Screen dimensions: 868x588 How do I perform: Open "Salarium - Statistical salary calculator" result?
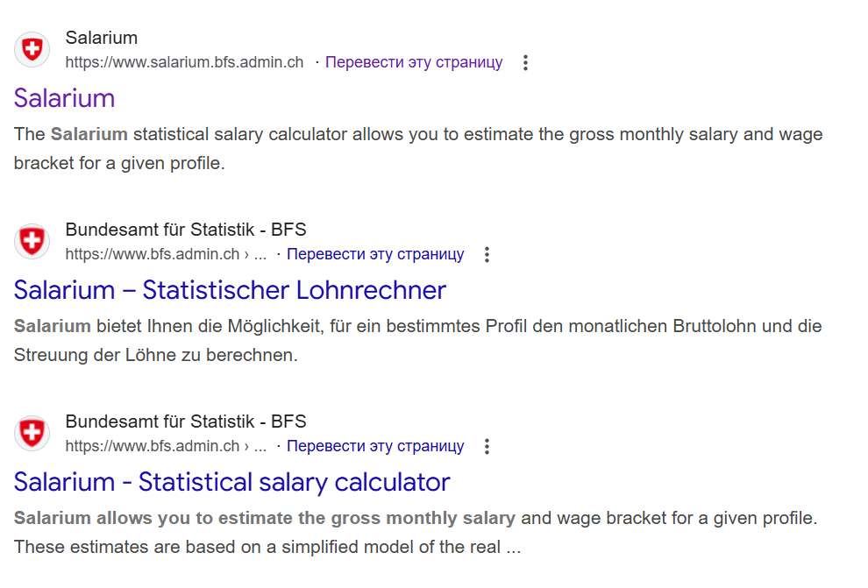[231, 481]
